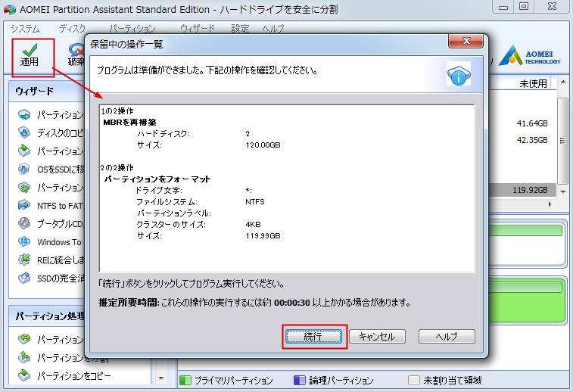Open the ヘルプ menu
Image resolution: width=573 pixels, height=392 pixels.
coord(273,29)
